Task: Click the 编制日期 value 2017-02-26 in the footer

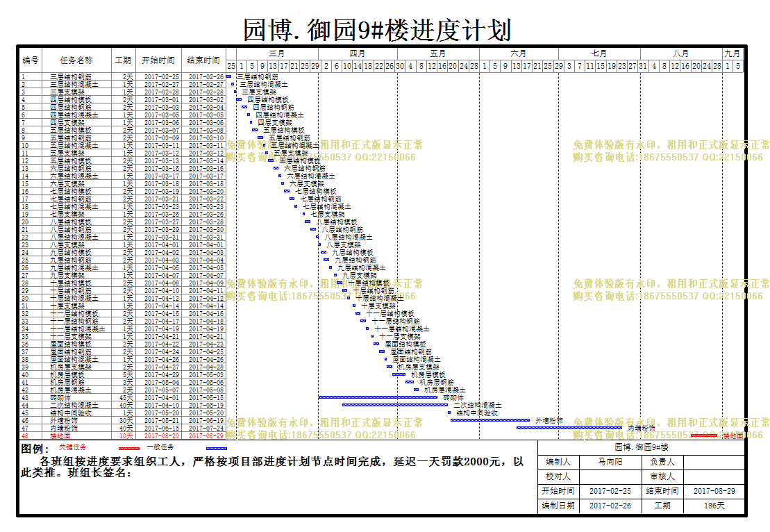Action: 610,506
